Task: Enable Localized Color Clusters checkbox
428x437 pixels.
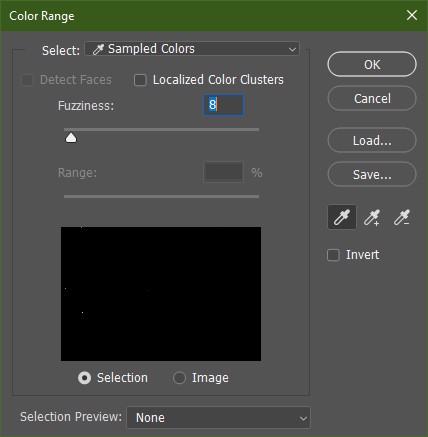Action: click(140, 80)
